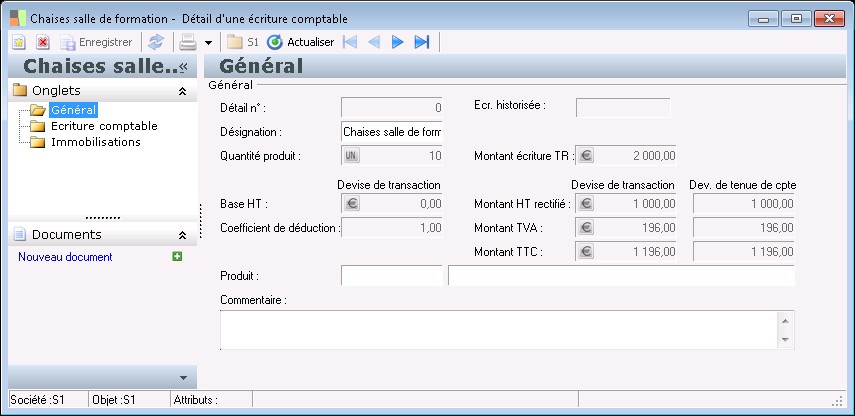Go to the next record
855x416 pixels.
pos(398,42)
